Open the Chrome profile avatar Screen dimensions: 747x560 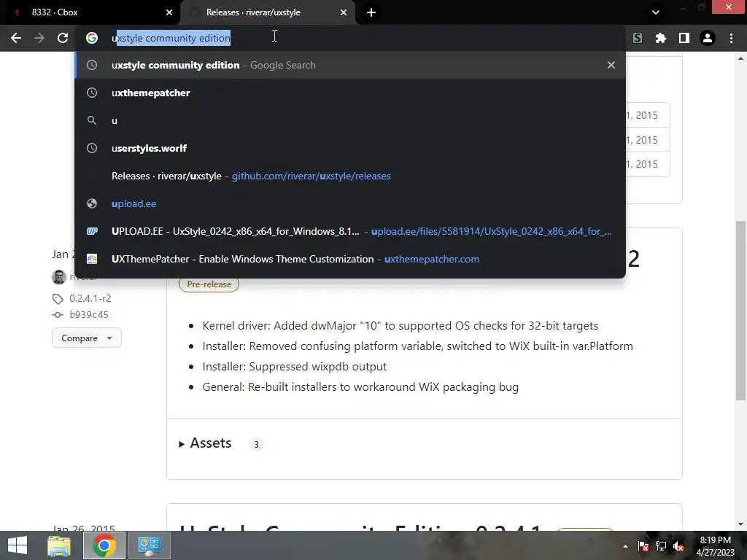click(708, 38)
